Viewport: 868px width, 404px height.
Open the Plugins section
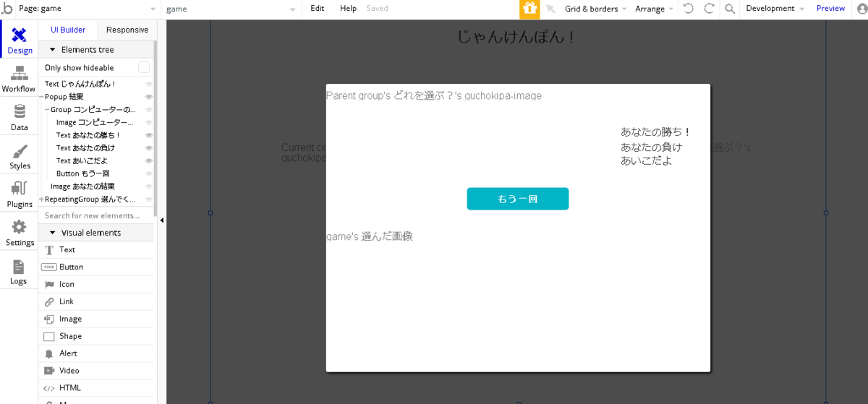coord(20,194)
